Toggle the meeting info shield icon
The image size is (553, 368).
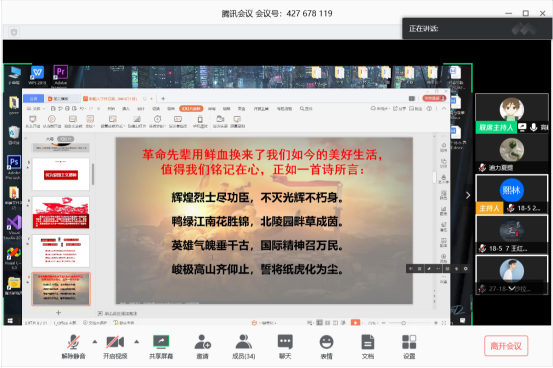point(14,32)
